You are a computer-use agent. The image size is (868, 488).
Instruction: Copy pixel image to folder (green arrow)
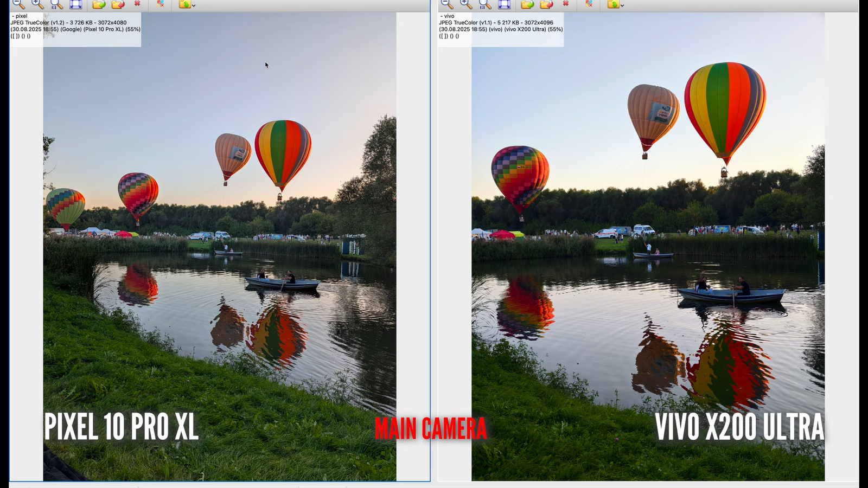point(99,4)
